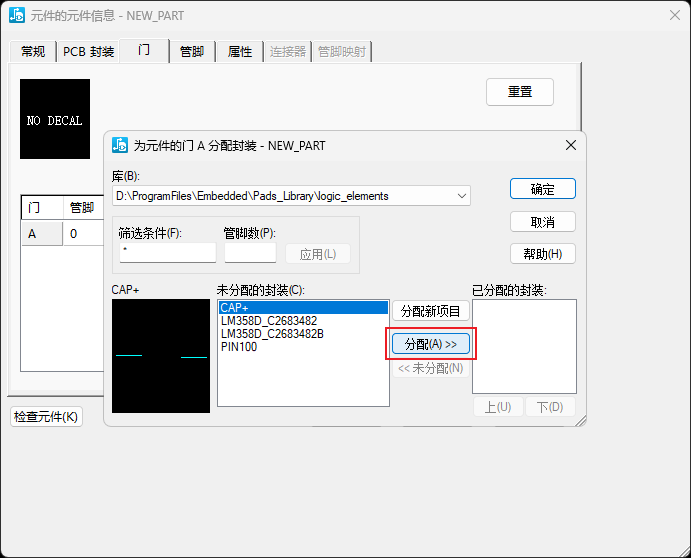
Task: Select LM358D_C2683482 in the list
Action: coord(302,321)
